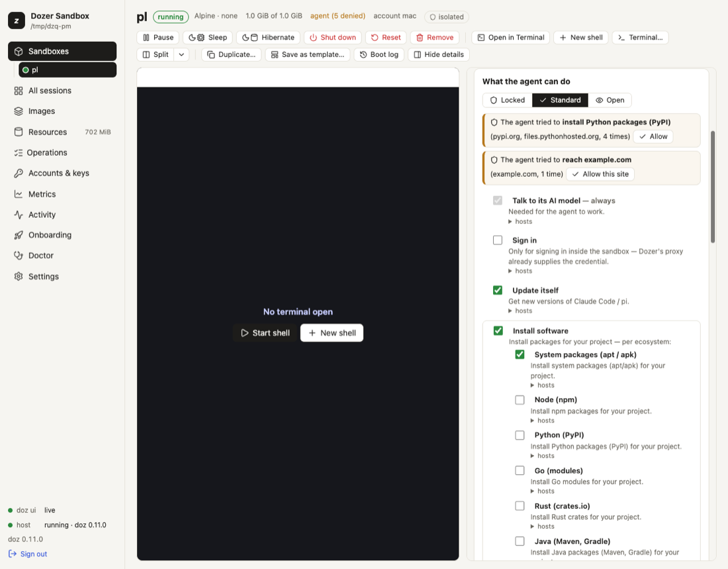Enable Python (PyPI) package installs
The width and height of the screenshot is (728, 569).
(x=520, y=435)
